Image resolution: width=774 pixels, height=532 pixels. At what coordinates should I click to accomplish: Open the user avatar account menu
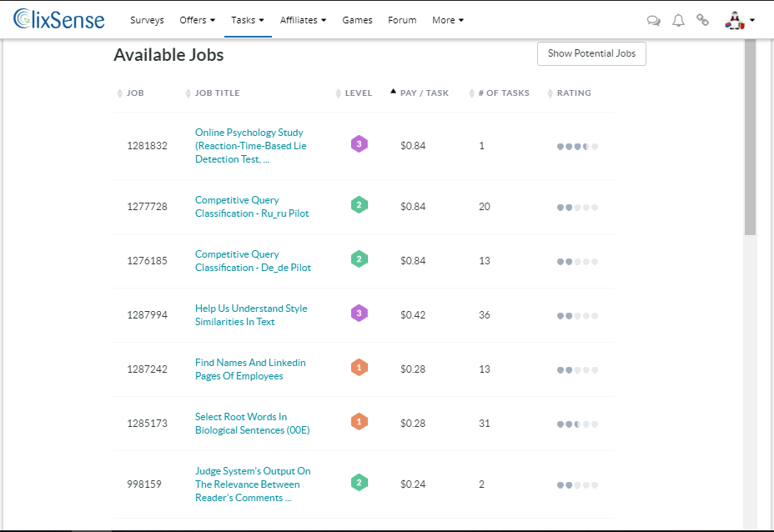point(739,20)
